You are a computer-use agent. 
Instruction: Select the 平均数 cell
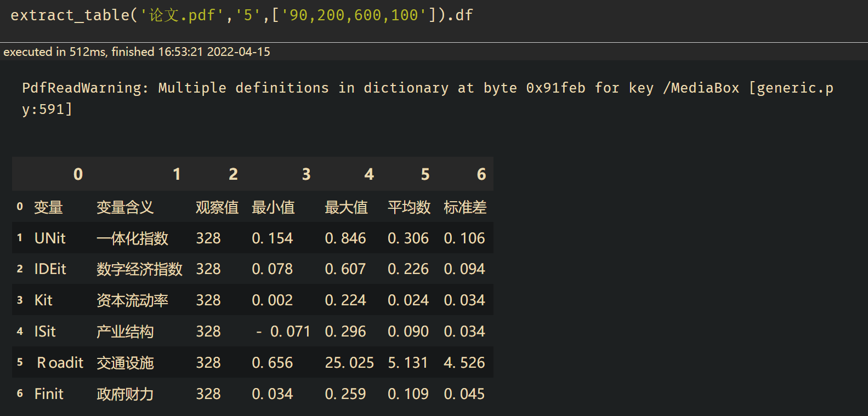[x=409, y=207]
